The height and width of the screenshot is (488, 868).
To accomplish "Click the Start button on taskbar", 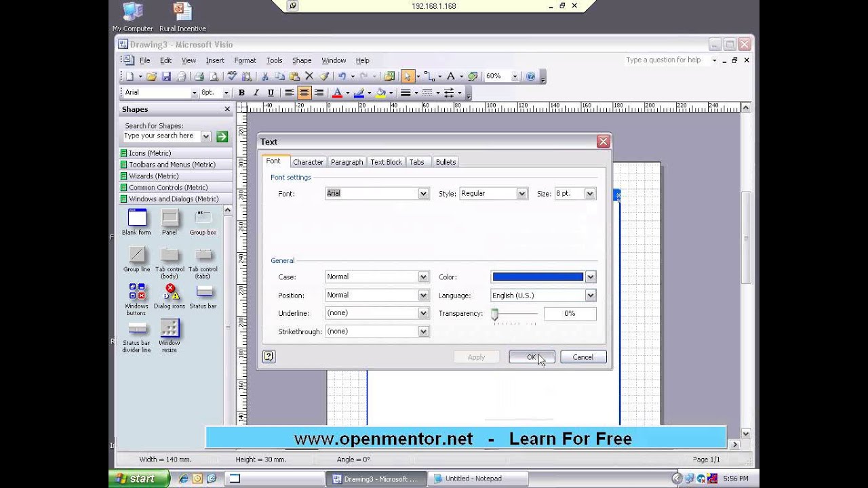I will [x=139, y=479].
